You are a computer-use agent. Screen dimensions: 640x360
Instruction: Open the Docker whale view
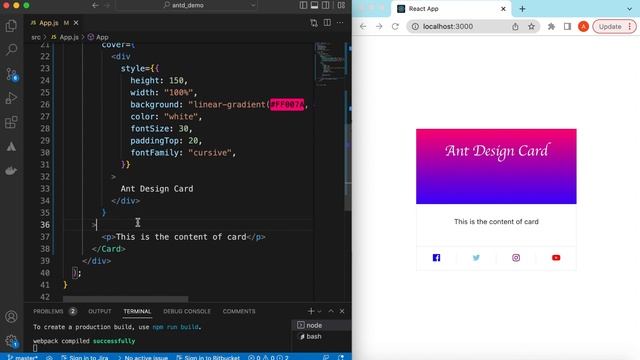click(11, 170)
